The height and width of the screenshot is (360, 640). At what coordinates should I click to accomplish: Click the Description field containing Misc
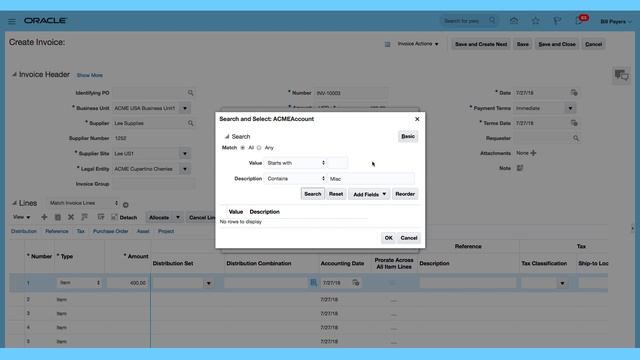point(371,179)
